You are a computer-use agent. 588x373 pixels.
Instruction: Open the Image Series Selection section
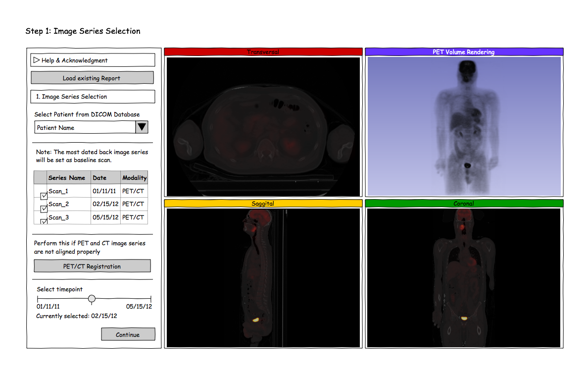(x=93, y=97)
